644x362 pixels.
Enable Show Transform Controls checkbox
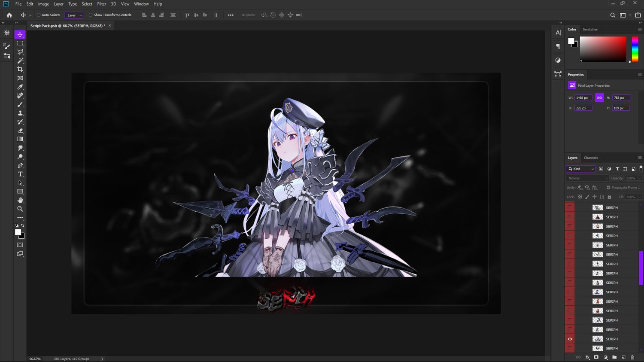pos(91,15)
